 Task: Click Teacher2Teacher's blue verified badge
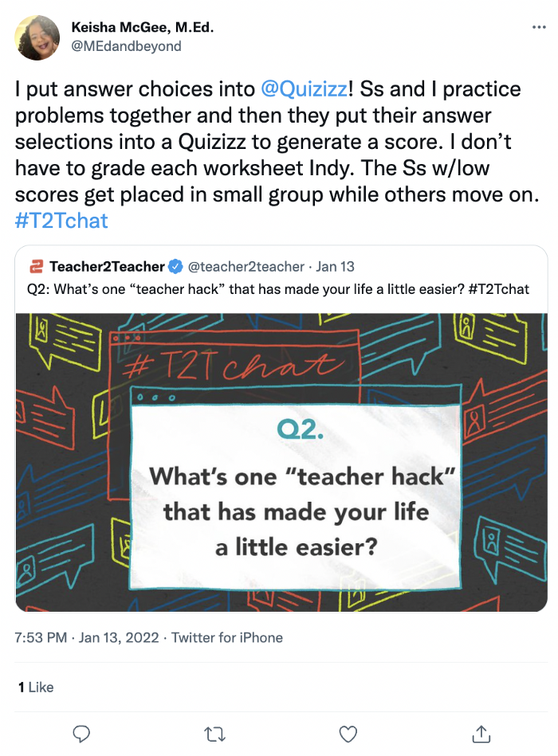click(177, 266)
